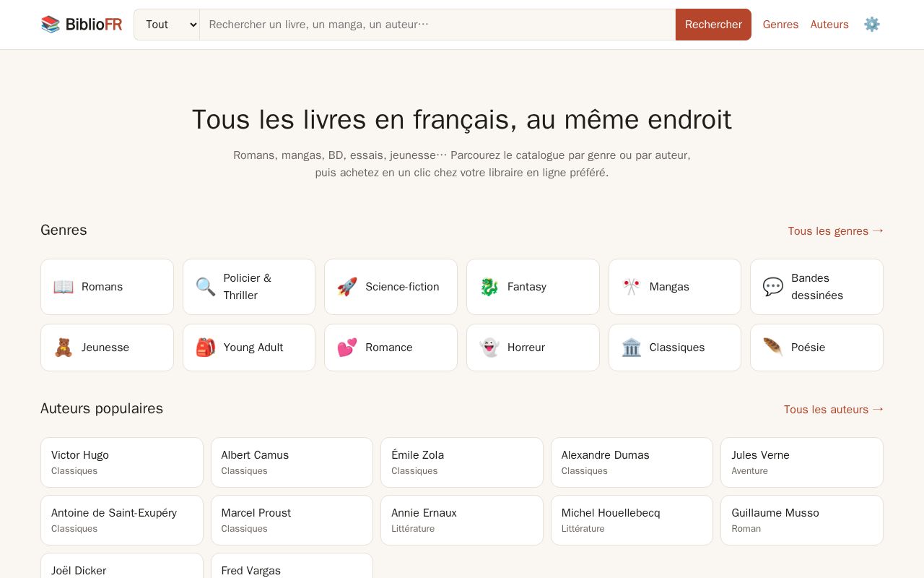
Task: Open the Antoine de Saint-Exupéry card
Action: click(122, 520)
